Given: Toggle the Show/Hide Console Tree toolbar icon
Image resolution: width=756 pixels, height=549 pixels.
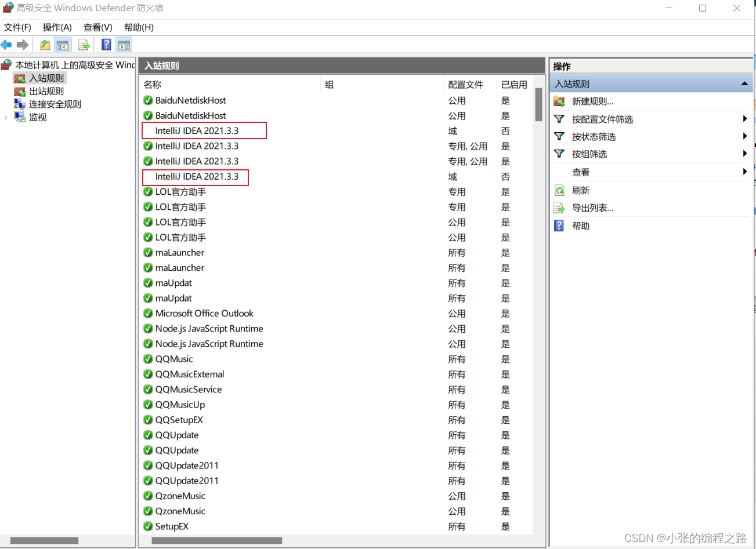Looking at the screenshot, I should point(63,45).
